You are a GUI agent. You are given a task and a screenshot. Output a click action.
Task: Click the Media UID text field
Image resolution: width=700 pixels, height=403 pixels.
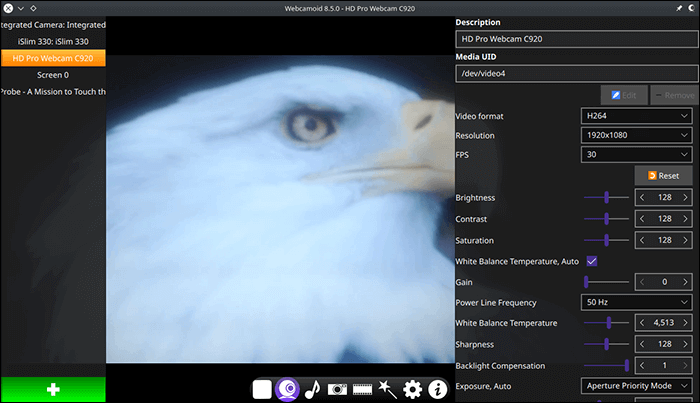coord(573,73)
